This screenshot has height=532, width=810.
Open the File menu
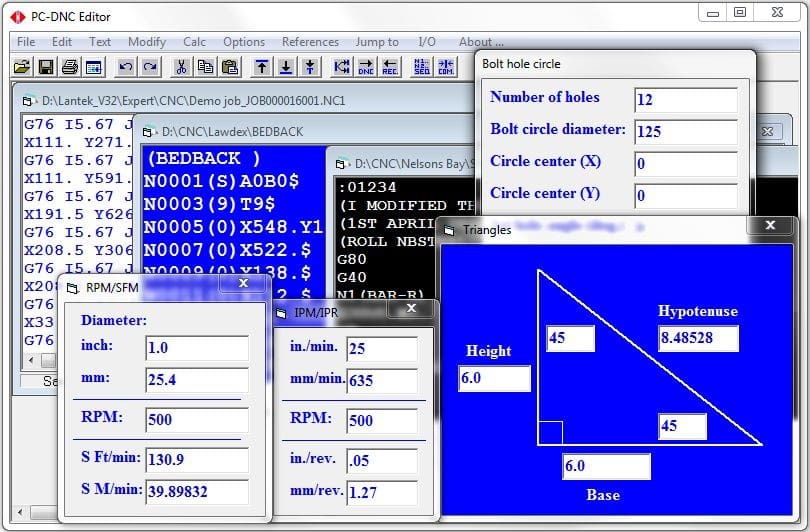(26, 42)
